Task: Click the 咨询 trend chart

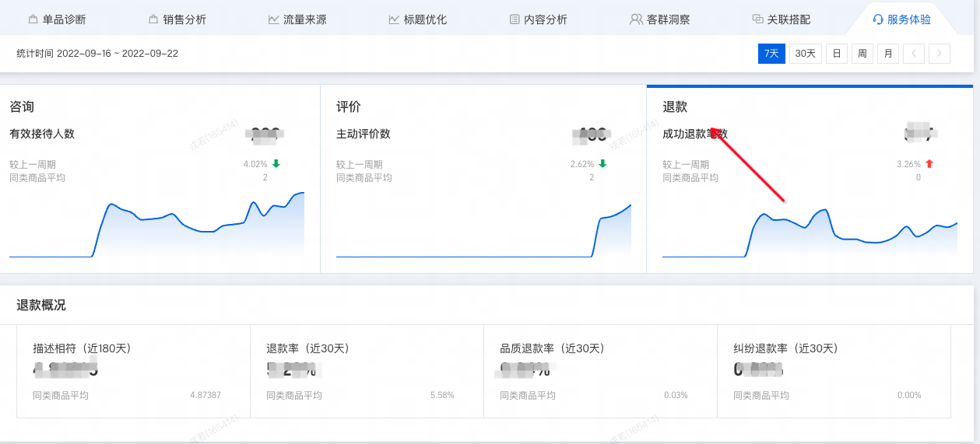Action: pyautogui.click(x=156, y=225)
